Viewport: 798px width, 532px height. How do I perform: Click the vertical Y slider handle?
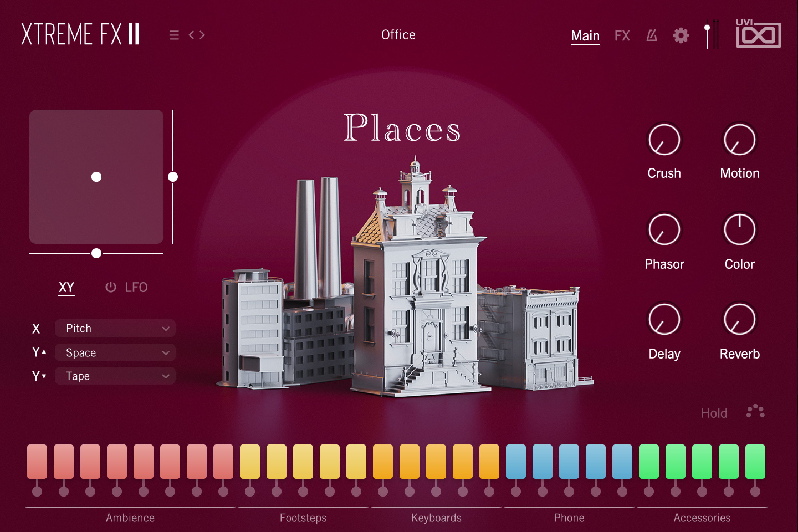(x=173, y=177)
